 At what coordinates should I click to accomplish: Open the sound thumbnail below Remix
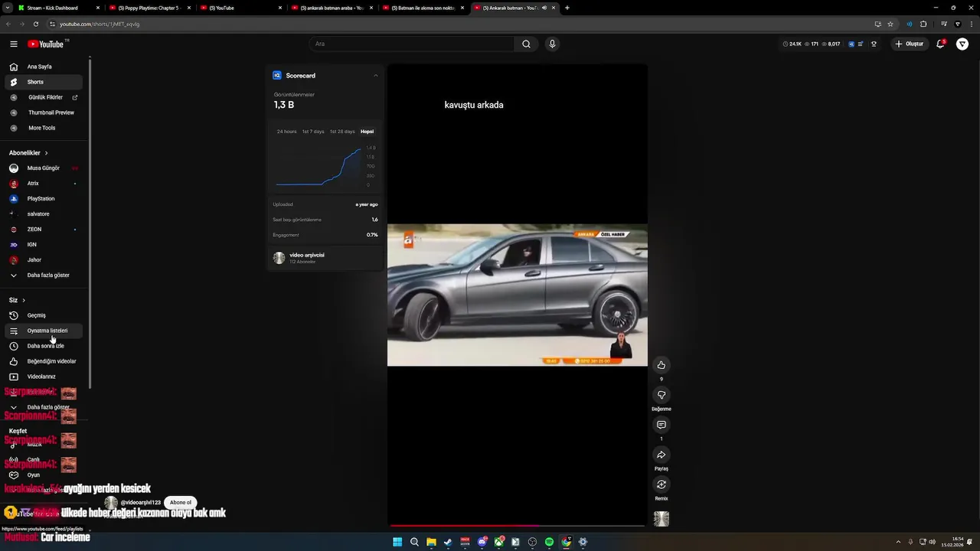coord(661,519)
